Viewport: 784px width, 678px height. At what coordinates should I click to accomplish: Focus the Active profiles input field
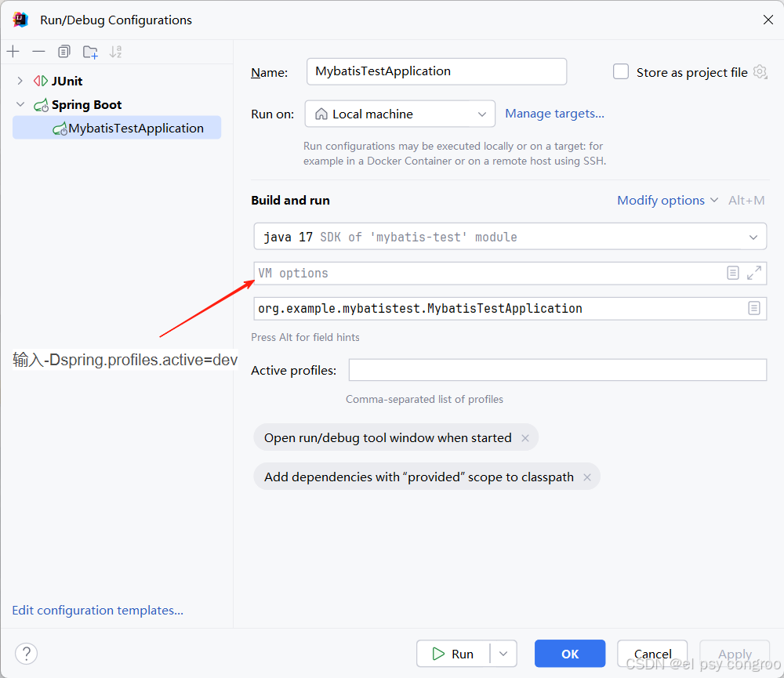(x=557, y=370)
